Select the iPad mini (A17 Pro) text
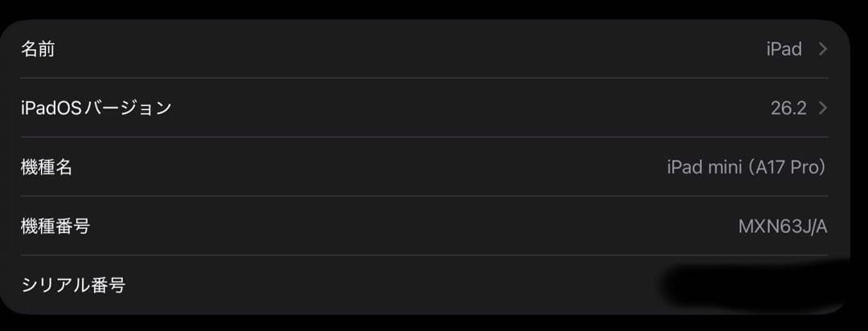 click(746, 167)
